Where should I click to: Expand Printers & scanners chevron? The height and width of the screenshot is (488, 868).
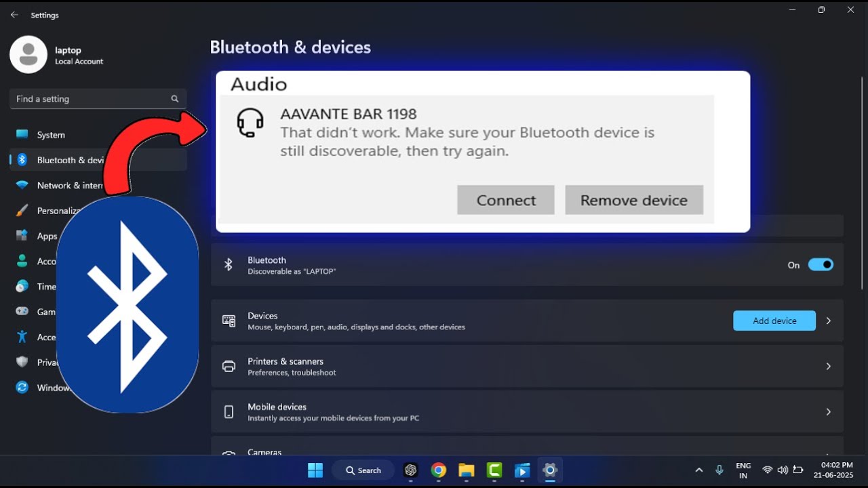[x=828, y=366]
